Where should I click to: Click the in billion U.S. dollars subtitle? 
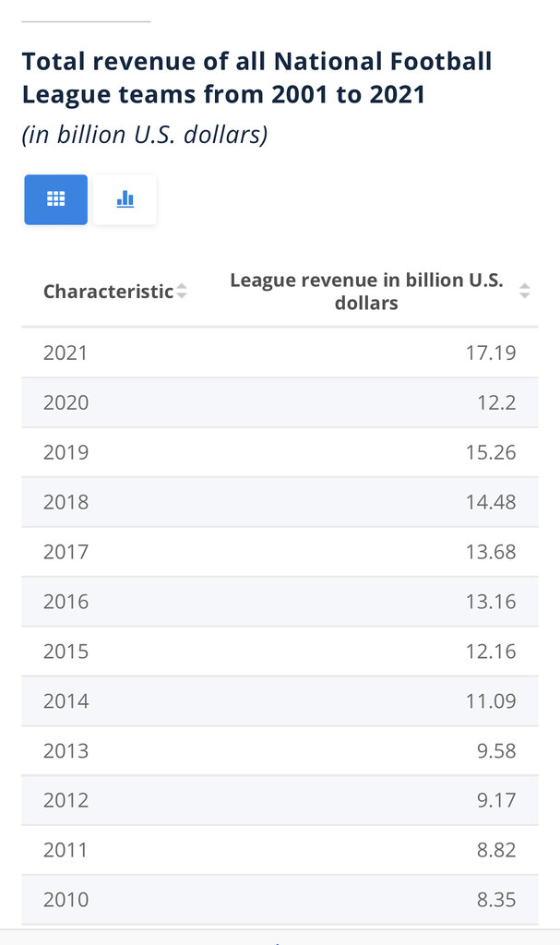coord(145,135)
